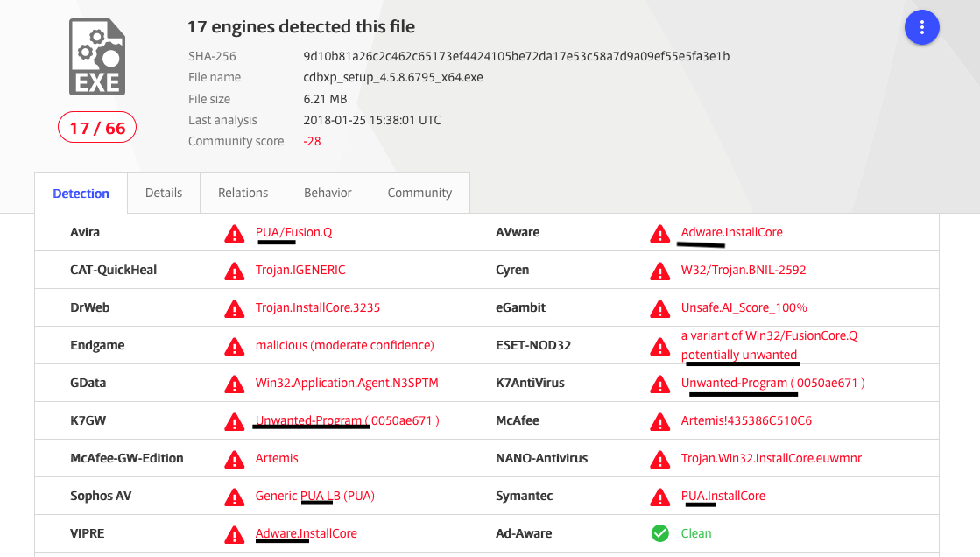Click the warning icon in the VIPRE row

(234, 534)
